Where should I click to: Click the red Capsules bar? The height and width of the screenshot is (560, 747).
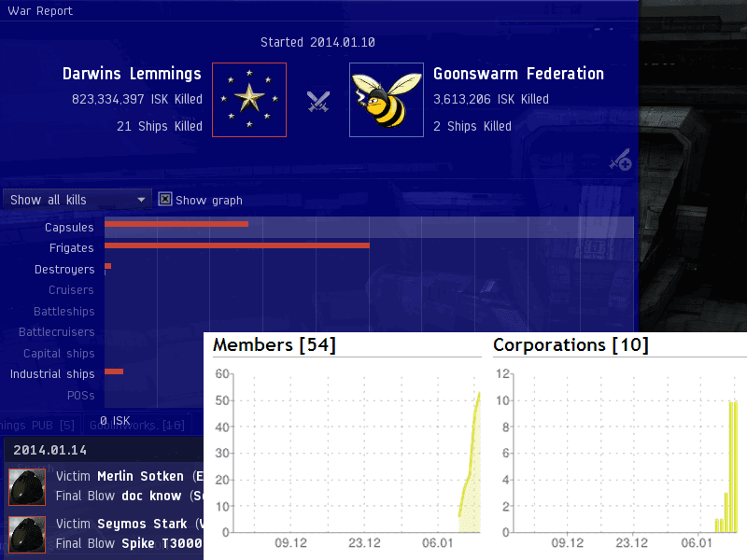176,224
